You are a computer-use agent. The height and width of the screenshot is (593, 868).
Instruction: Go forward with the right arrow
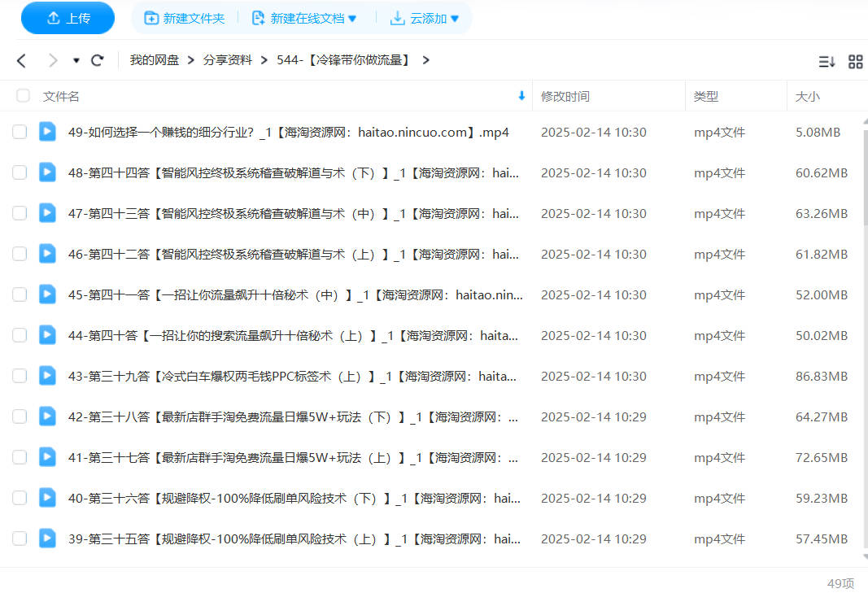[x=53, y=60]
